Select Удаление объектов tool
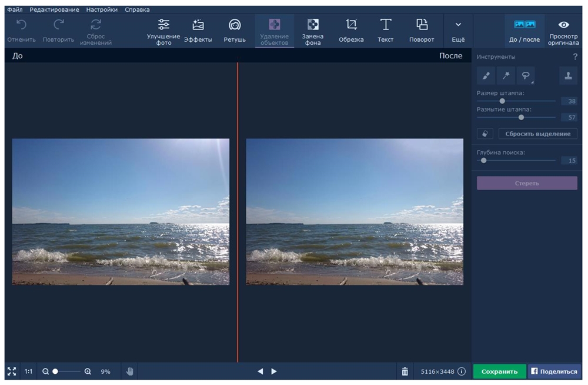 [275, 32]
